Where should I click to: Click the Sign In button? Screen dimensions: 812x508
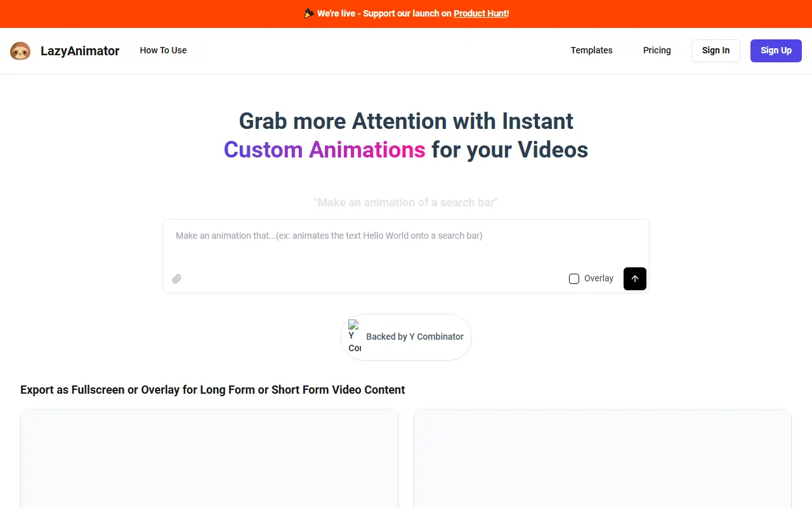tap(716, 51)
